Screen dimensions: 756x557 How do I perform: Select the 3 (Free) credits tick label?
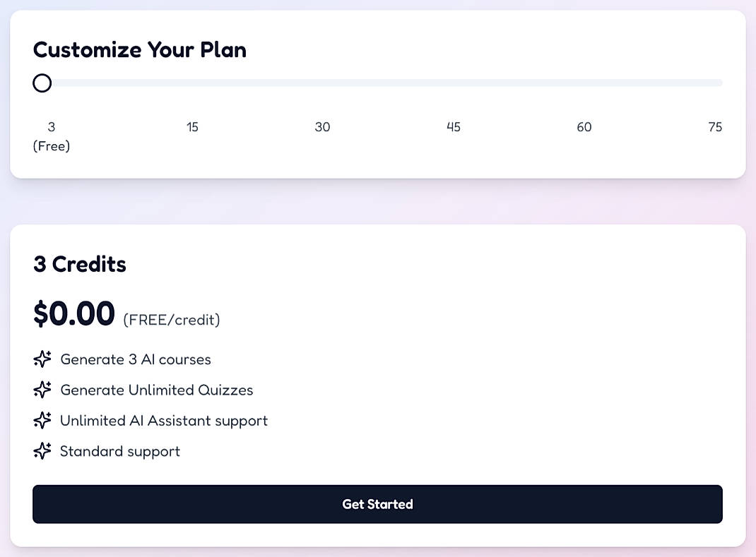(x=51, y=136)
